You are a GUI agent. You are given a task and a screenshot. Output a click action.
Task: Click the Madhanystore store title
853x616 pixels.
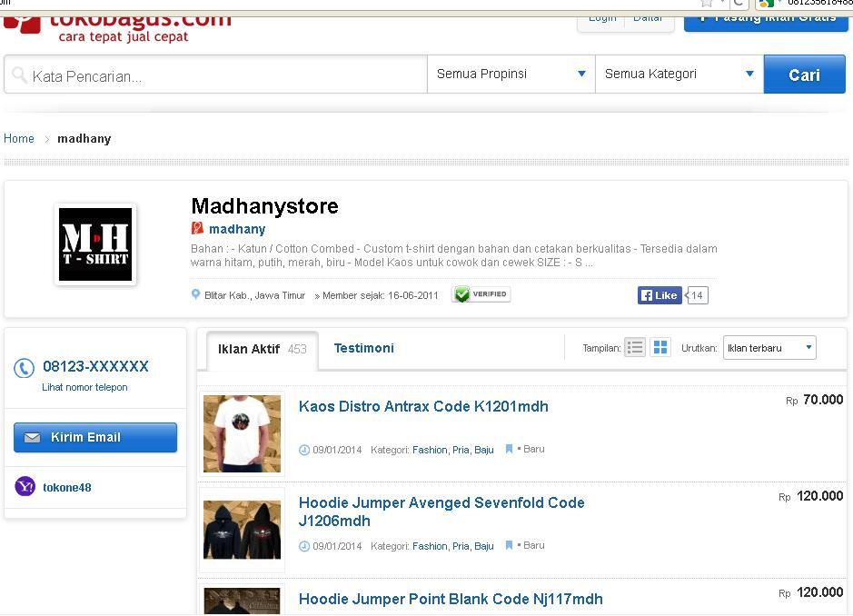click(x=265, y=206)
